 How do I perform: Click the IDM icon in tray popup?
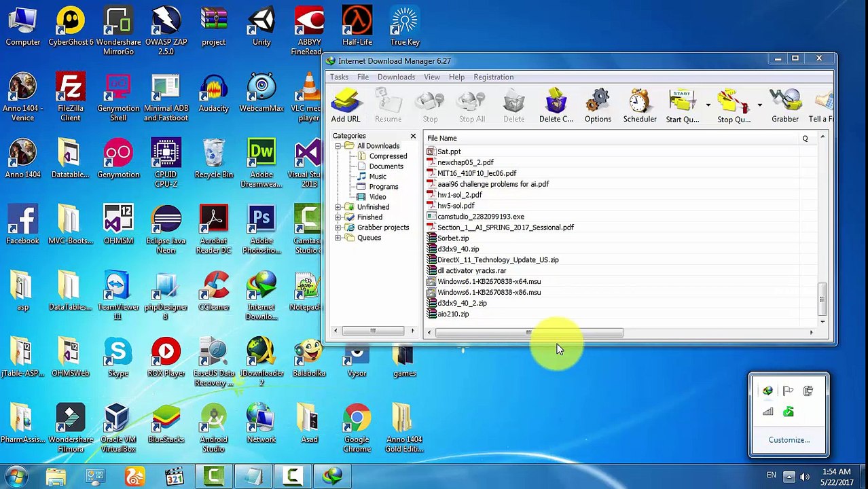point(767,391)
